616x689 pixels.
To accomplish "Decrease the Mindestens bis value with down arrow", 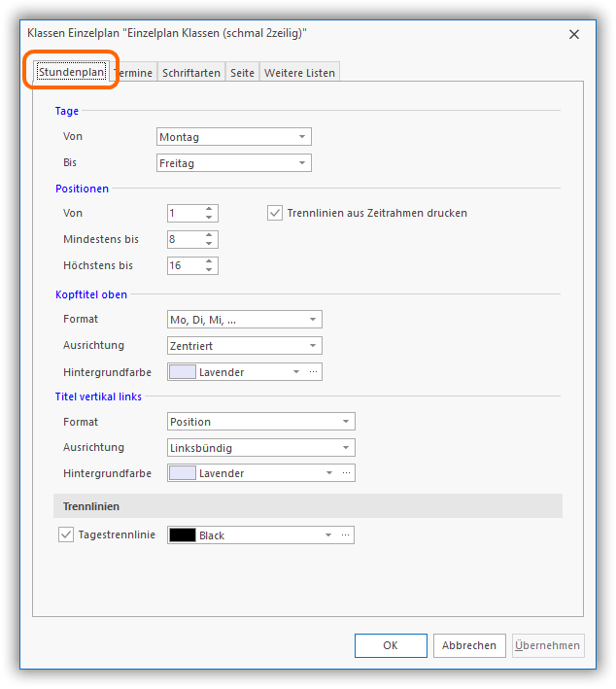I will [210, 244].
